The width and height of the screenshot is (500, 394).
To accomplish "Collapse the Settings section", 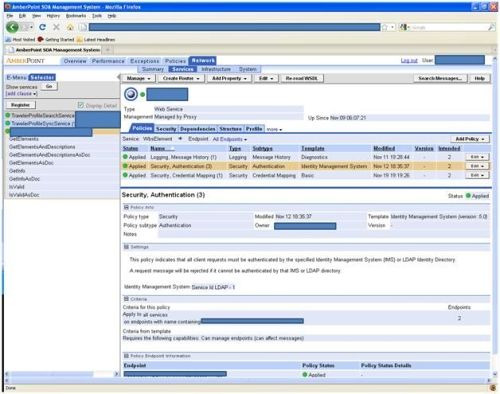I will (126, 247).
